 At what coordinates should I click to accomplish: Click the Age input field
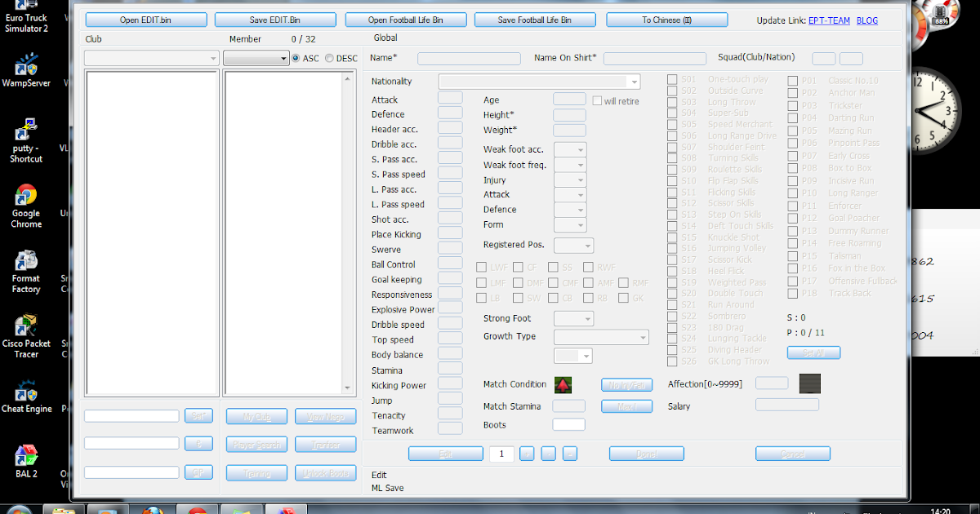pos(569,99)
